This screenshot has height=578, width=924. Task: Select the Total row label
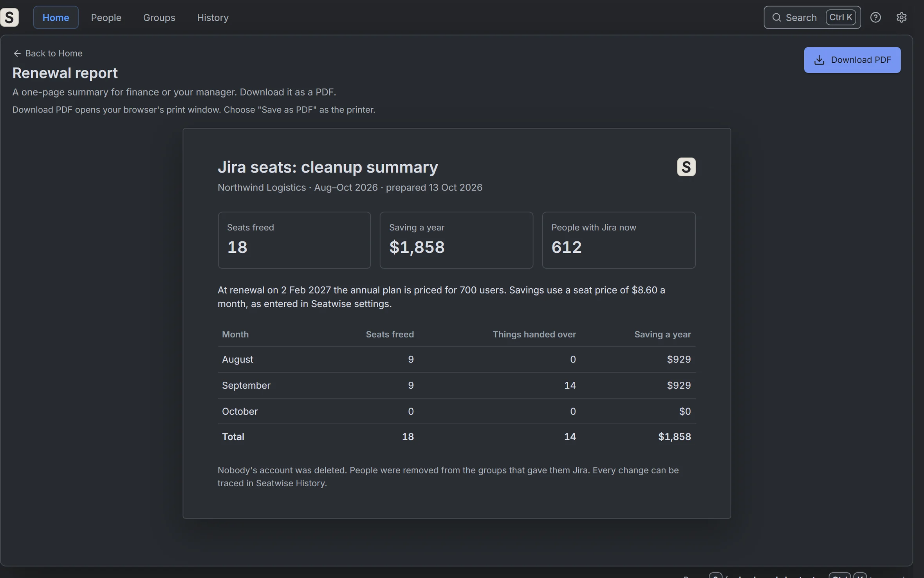coord(233,437)
